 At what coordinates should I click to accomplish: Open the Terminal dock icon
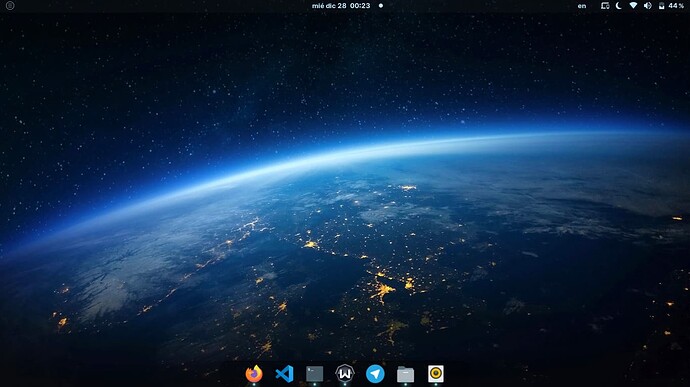click(315, 374)
